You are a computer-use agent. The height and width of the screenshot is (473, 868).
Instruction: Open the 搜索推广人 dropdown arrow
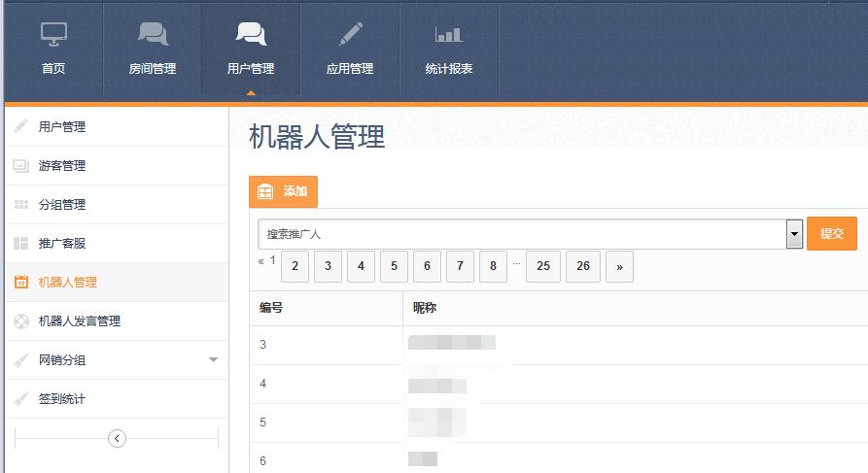(794, 234)
